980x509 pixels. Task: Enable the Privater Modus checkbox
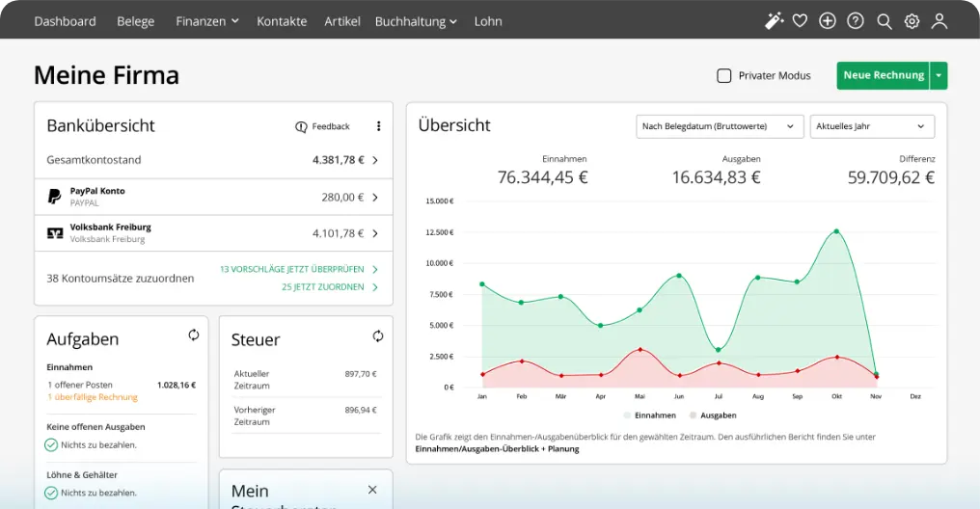tap(724, 75)
